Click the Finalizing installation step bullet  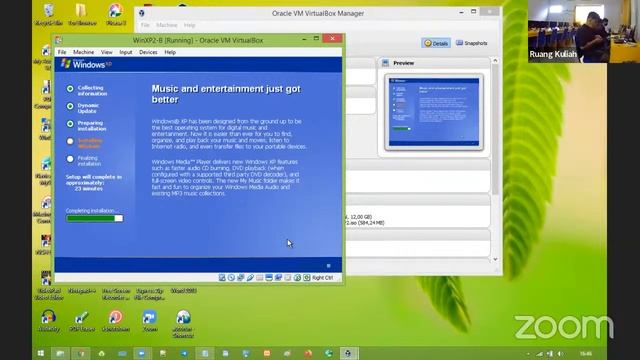70,159
